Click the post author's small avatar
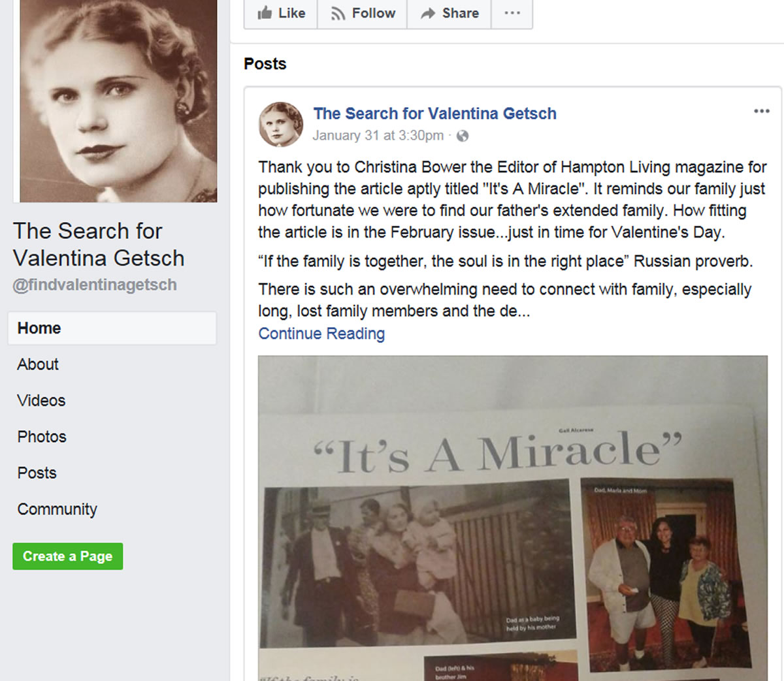The width and height of the screenshot is (784, 681). [281, 124]
